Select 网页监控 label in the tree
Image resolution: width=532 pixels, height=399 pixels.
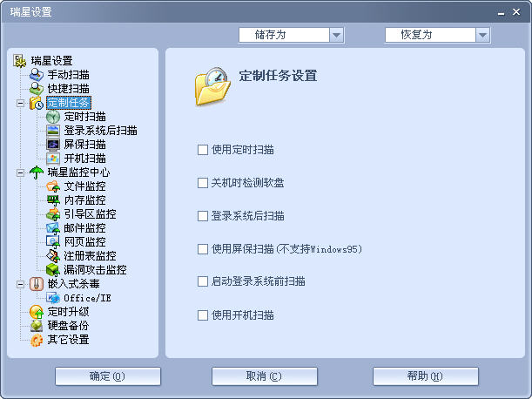click(84, 242)
